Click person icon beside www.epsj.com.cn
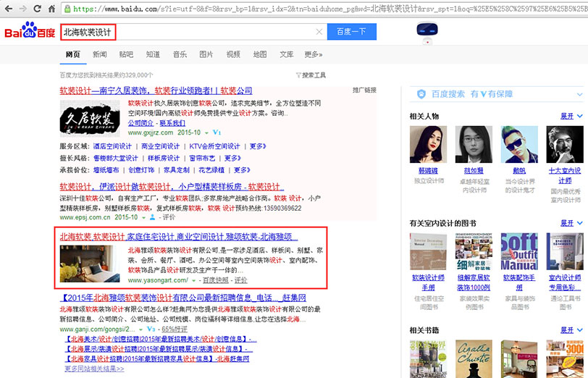The height and width of the screenshot is (378, 588). (x=153, y=217)
